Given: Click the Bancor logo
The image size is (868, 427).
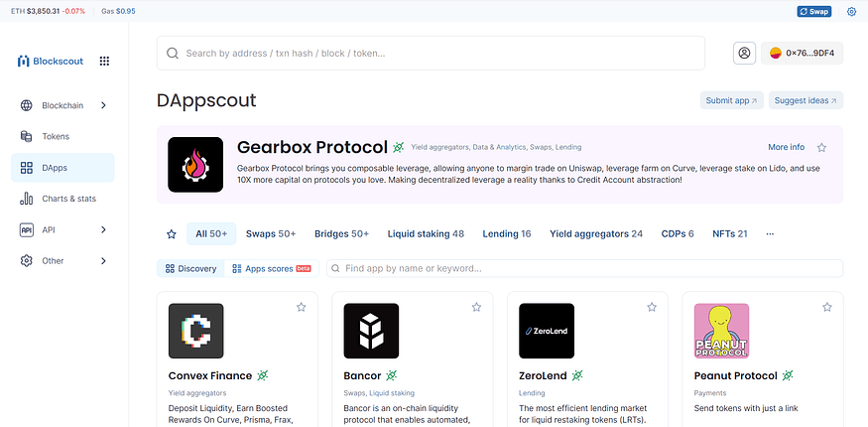Looking at the screenshot, I should (371, 331).
